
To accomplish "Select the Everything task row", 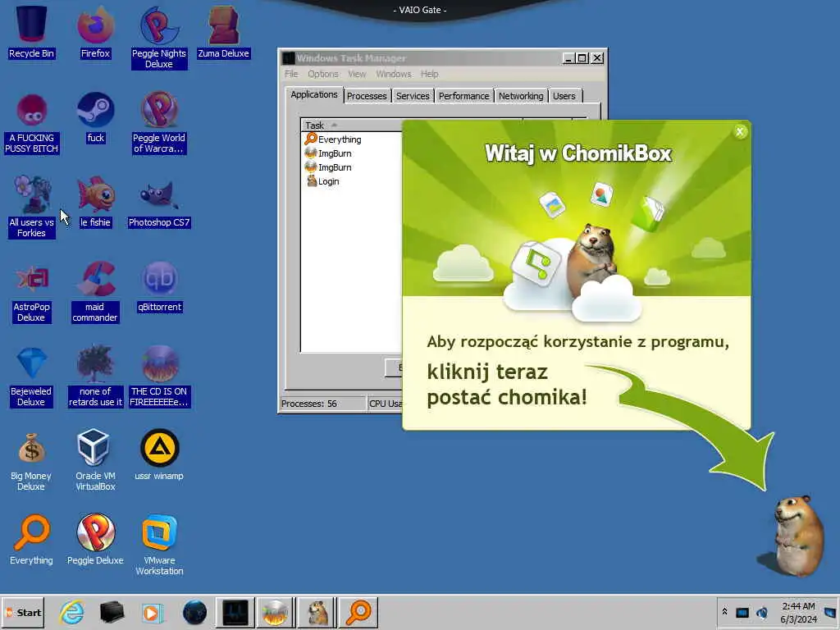I will click(x=351, y=139).
